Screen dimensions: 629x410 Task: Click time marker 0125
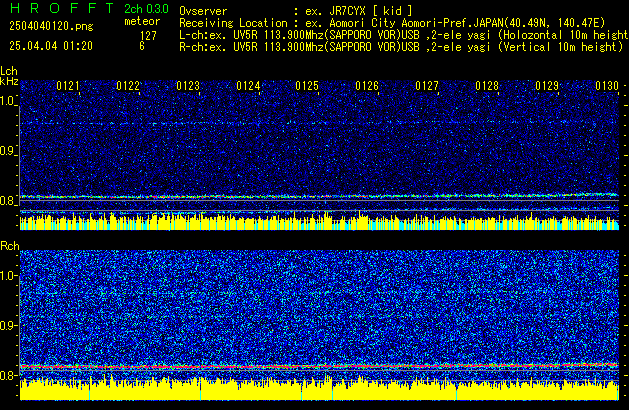tap(307, 86)
